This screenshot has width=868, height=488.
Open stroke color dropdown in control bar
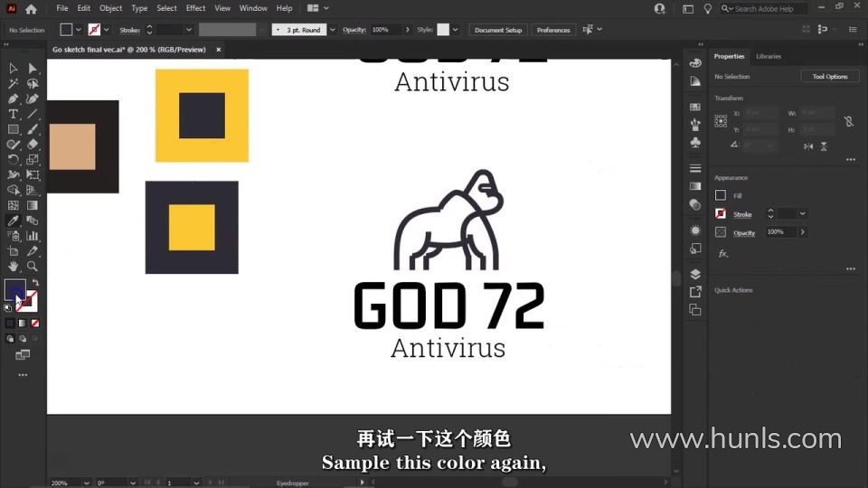pos(107,30)
